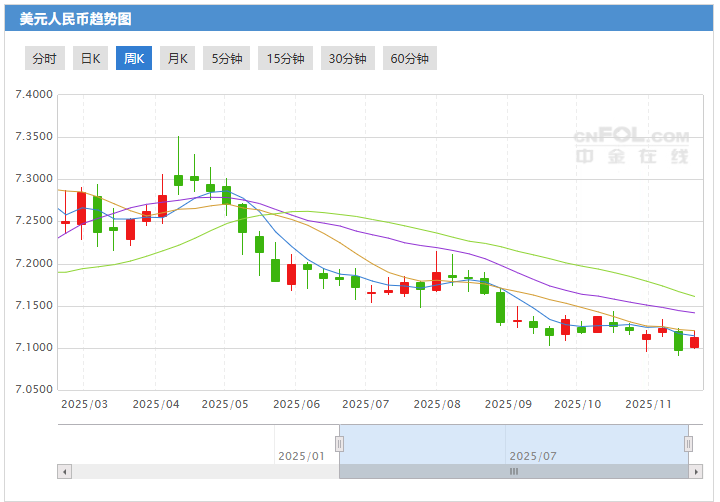The height and width of the screenshot is (502, 720).
Task: Switch to the 分时 intraday tab
Action: click(45, 58)
